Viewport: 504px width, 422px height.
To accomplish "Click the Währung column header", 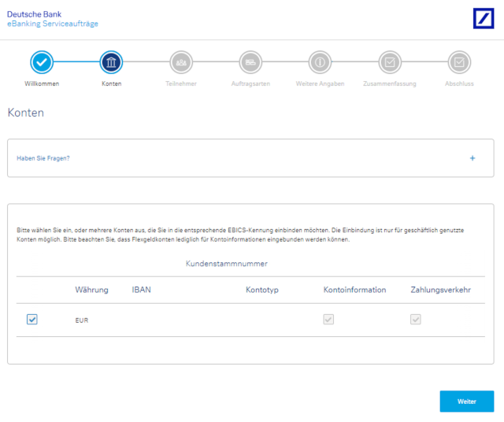I will (x=91, y=290).
